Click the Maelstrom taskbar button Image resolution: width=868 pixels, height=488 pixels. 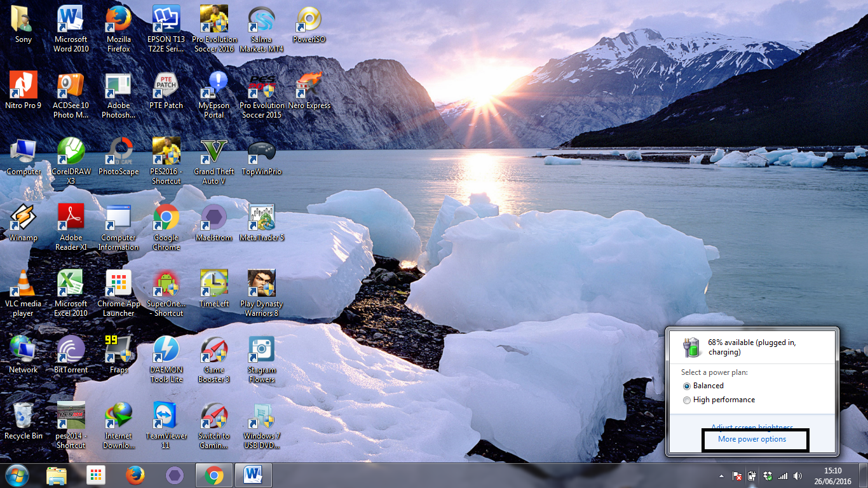pos(175,475)
